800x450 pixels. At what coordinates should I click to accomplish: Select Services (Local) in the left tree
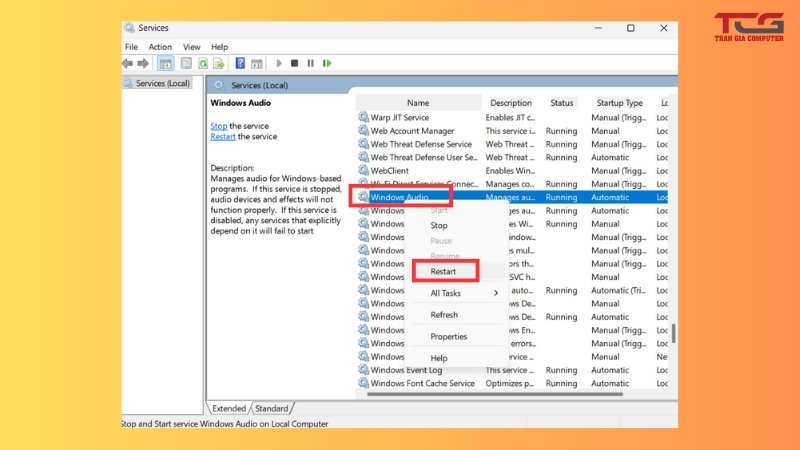tap(162, 84)
